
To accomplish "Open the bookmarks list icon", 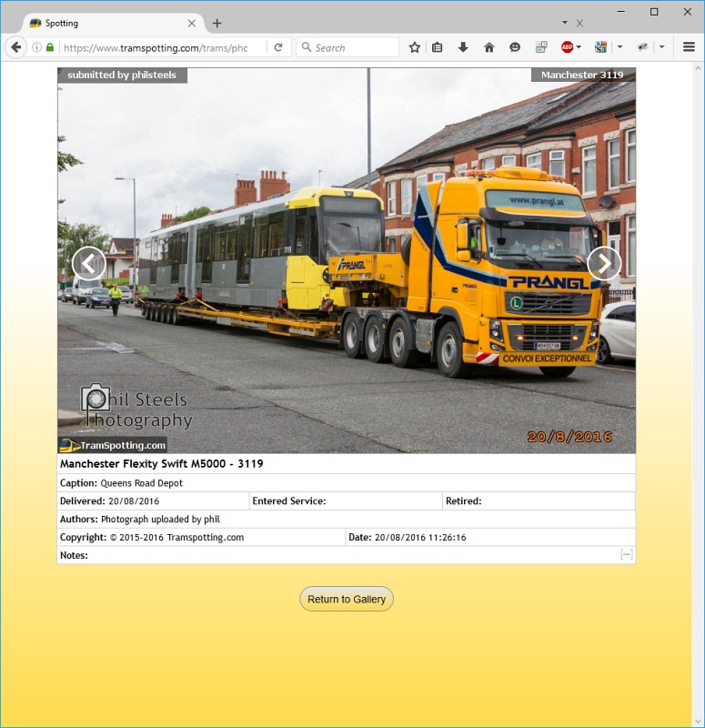I will click(438, 47).
